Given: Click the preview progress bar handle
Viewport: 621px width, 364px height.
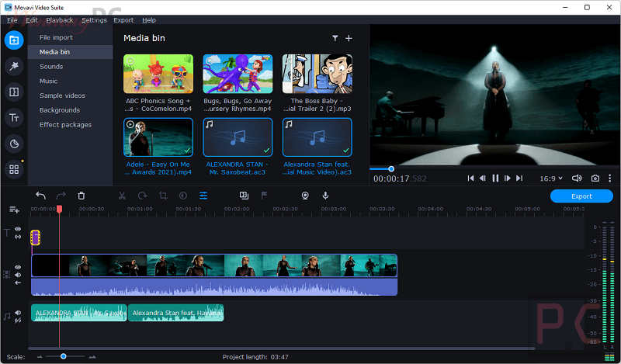Looking at the screenshot, I should (x=391, y=168).
